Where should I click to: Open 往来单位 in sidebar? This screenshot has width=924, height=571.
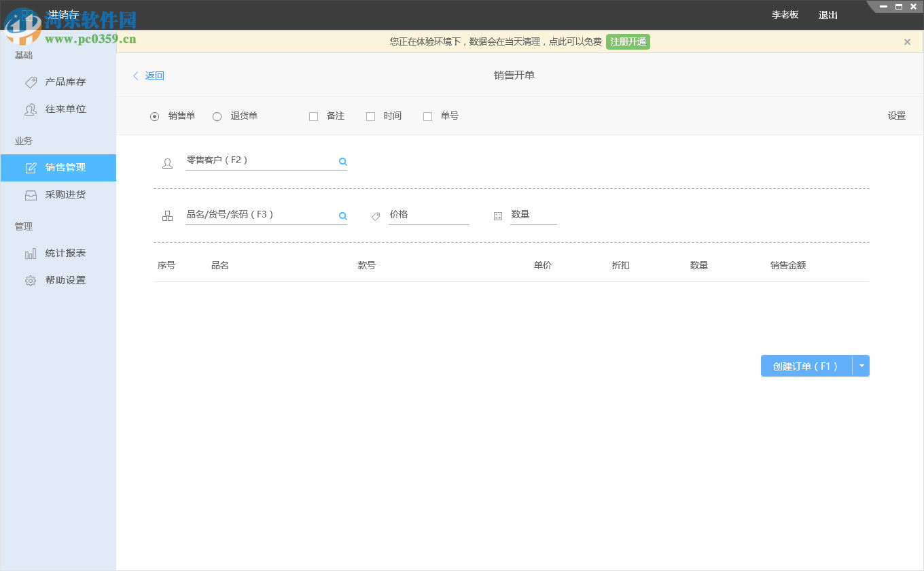pos(58,109)
